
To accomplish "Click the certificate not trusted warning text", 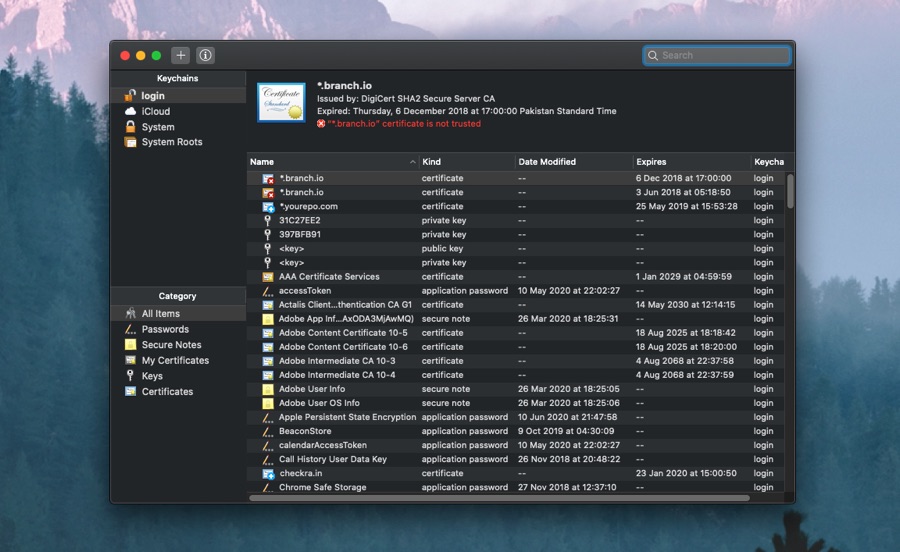I will pyautogui.click(x=404, y=123).
